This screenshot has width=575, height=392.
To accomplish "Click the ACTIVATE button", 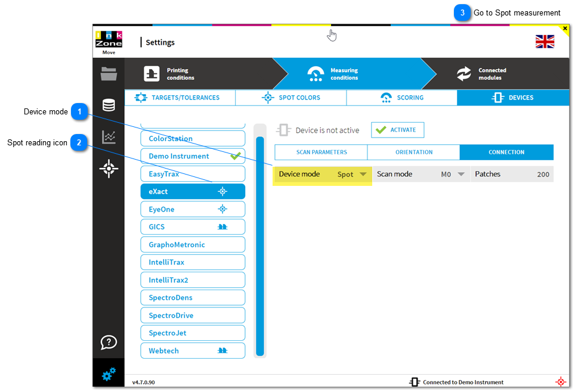I will 397,130.
